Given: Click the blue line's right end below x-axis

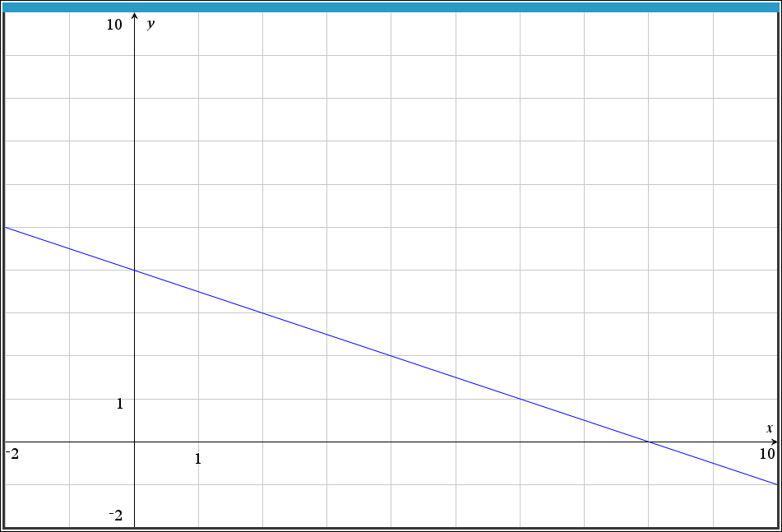Looking at the screenshot, I should click(774, 483).
